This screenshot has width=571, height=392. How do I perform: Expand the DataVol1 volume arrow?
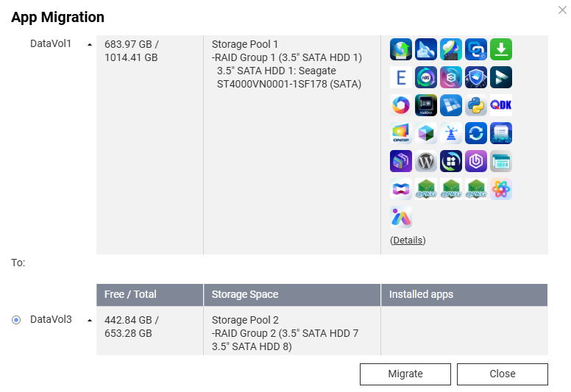90,44
